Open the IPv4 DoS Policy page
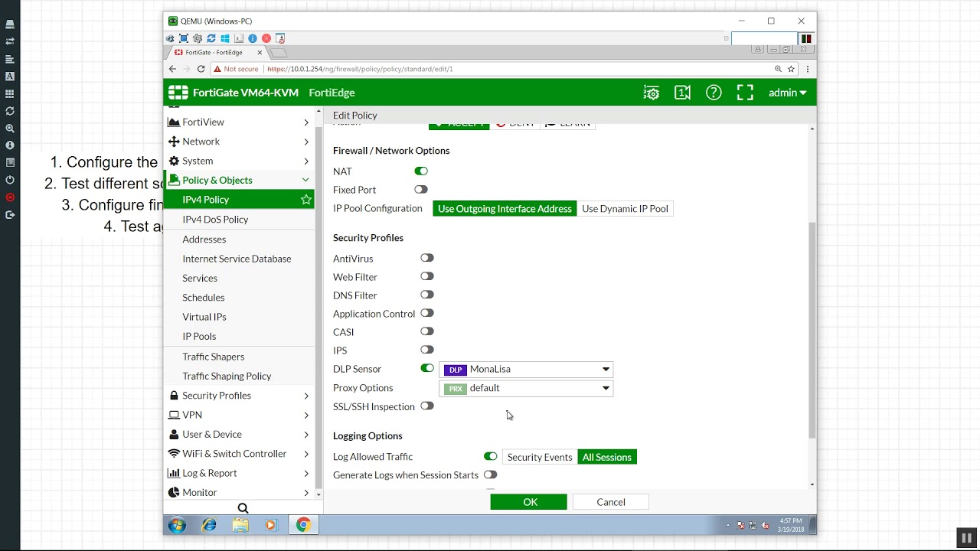The width and height of the screenshot is (980, 551). [x=215, y=220]
